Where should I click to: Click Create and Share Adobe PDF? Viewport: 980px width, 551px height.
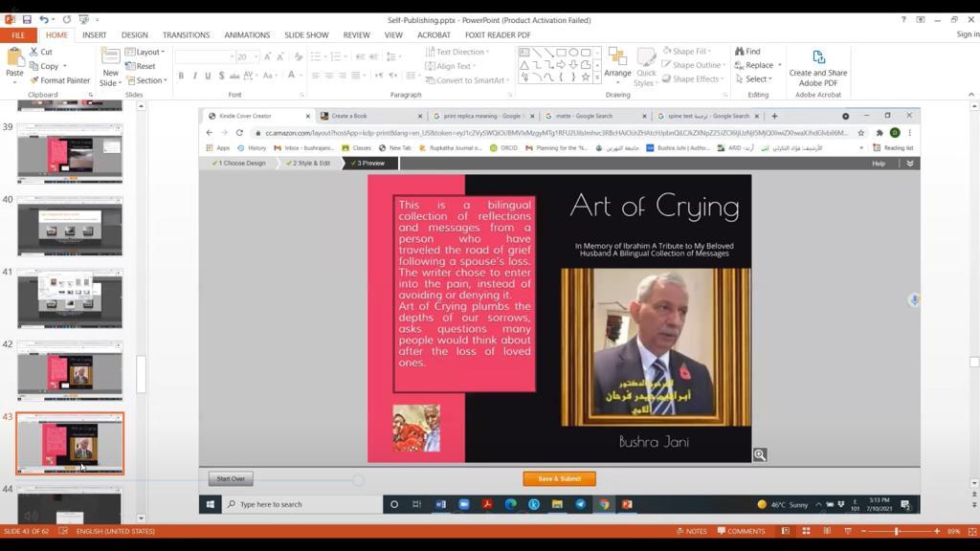(817, 66)
